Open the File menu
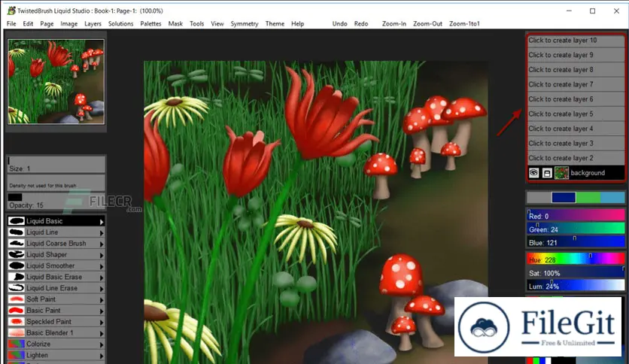629x364 pixels. click(x=11, y=23)
